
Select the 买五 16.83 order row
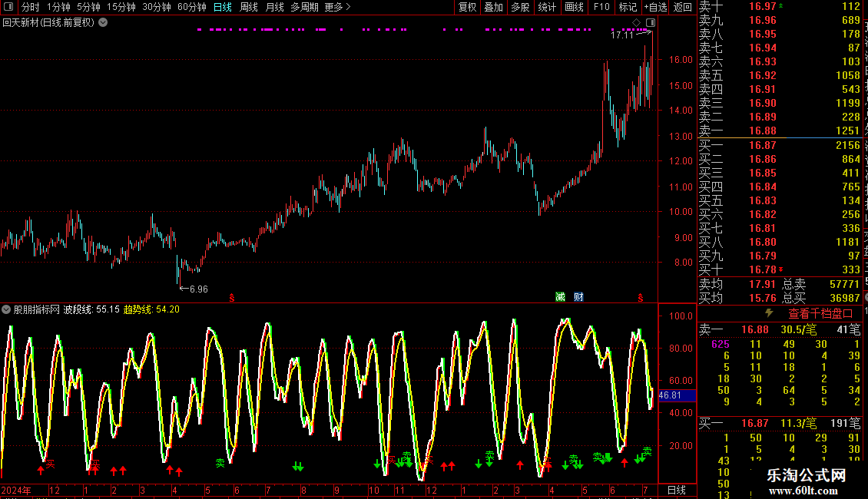tap(780, 200)
